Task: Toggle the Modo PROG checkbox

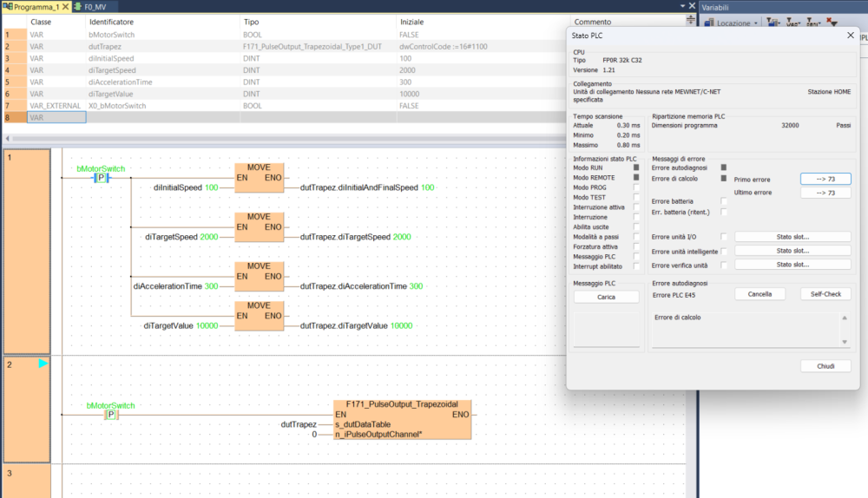Action: point(636,187)
